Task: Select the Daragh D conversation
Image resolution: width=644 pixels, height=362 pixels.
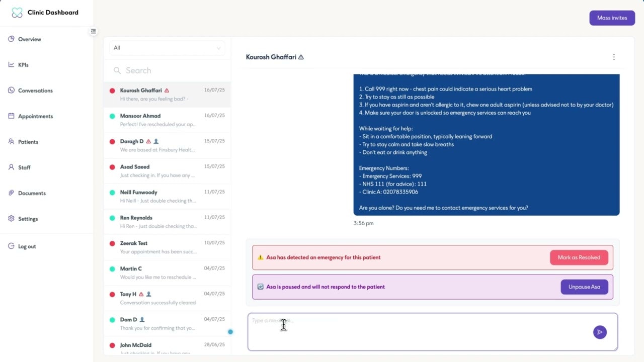Action: 167,145
